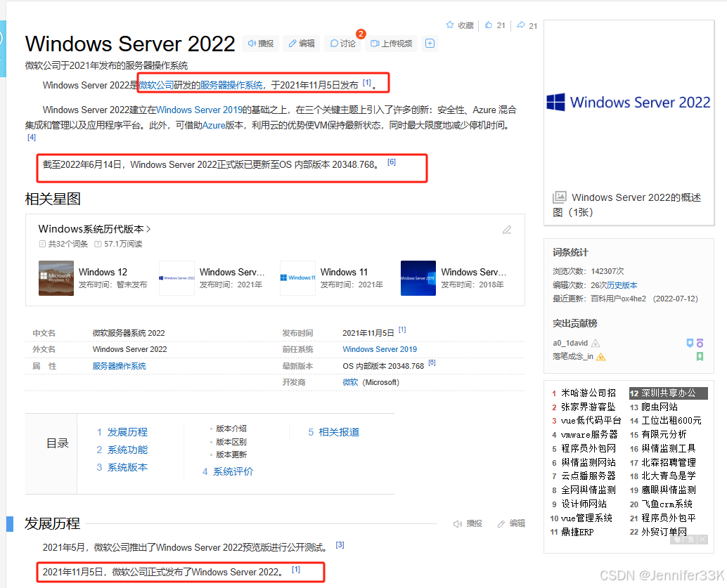
Task: Click the Windows Server 2022 logo image
Action: [x=629, y=102]
